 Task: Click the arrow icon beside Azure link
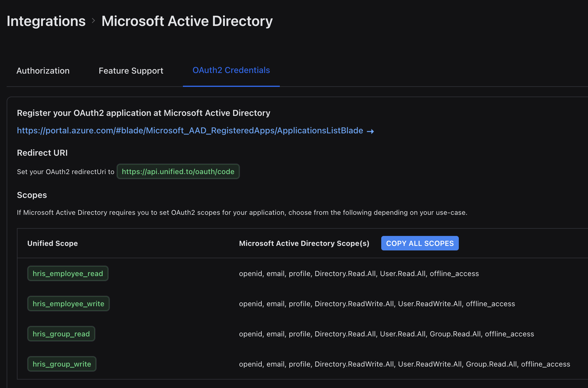tap(370, 131)
